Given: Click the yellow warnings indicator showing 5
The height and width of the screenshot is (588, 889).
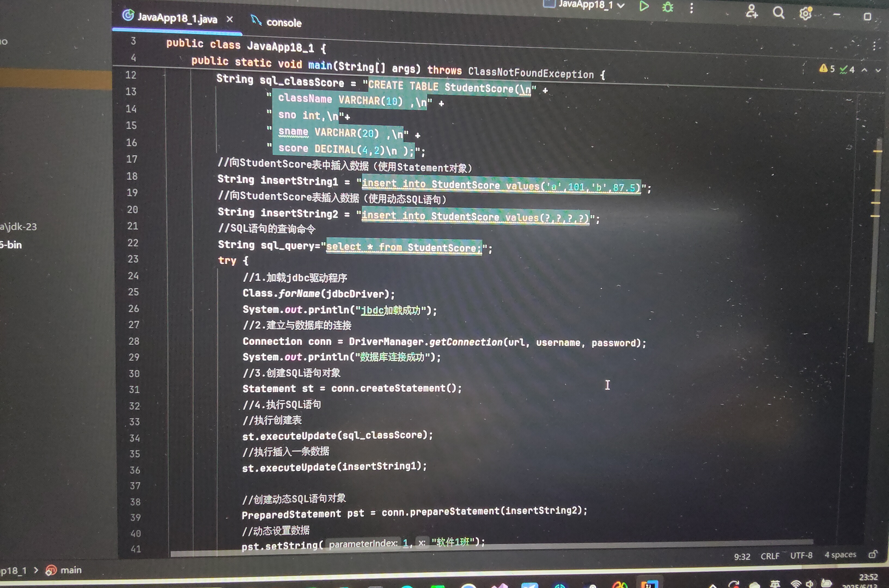Looking at the screenshot, I should click(x=827, y=69).
